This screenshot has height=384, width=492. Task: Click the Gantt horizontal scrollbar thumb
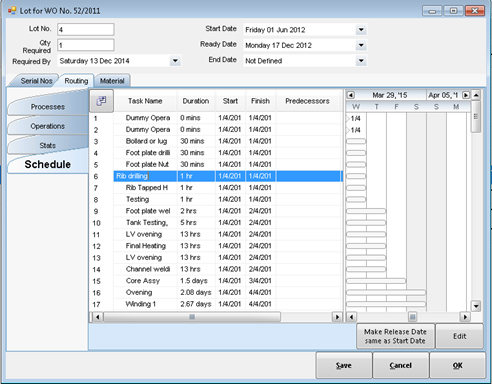(x=412, y=317)
